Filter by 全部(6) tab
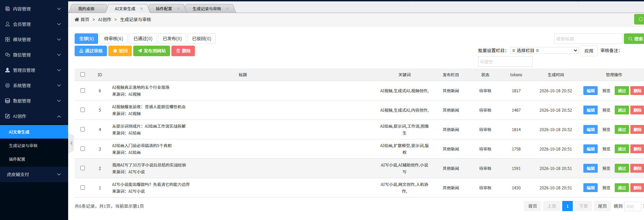Screen dimensions: 644x220 tap(86, 38)
